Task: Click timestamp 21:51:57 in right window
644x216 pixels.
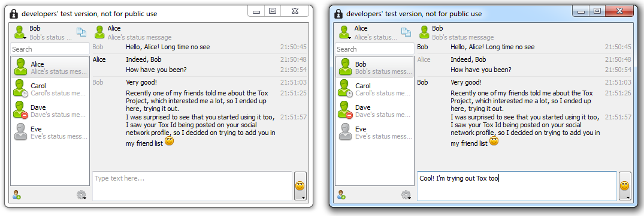Action: (x=618, y=117)
